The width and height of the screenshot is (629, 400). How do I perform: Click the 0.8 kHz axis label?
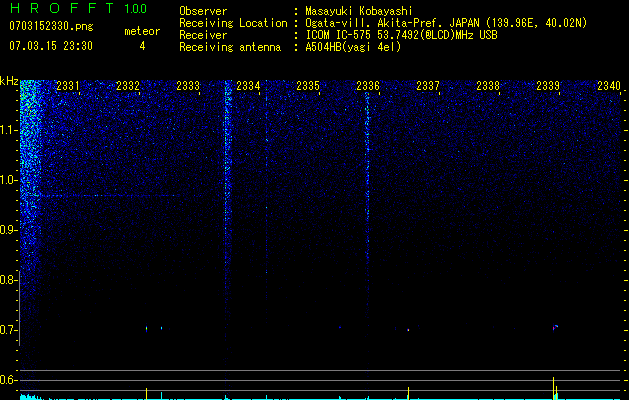(8, 280)
